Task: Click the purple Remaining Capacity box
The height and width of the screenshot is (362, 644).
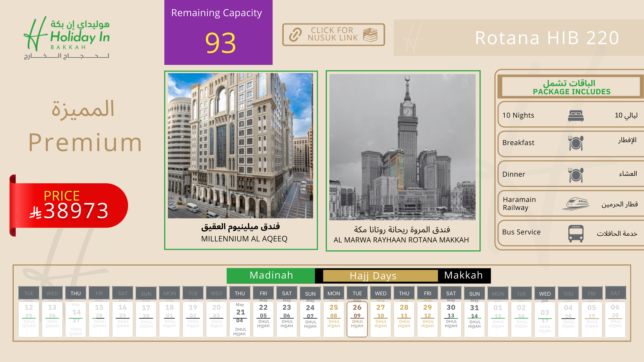Action: click(218, 32)
